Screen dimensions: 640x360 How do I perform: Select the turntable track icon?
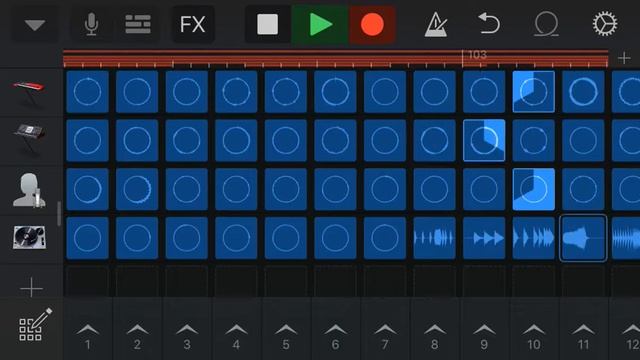[x=29, y=237]
